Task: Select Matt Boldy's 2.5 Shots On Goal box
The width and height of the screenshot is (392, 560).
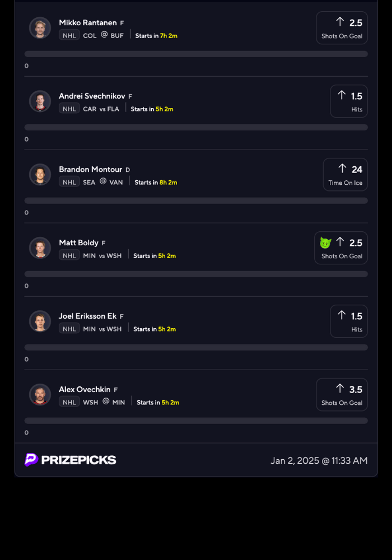Action: [x=341, y=248]
